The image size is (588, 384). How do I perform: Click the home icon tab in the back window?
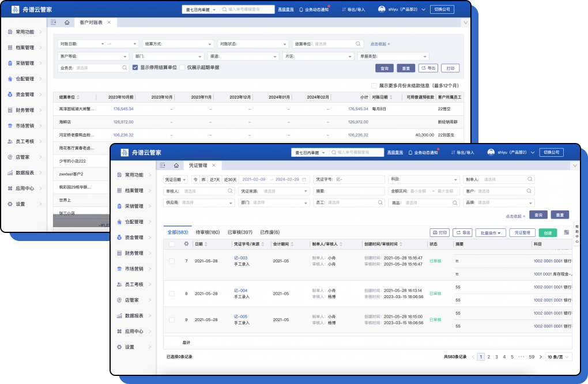pos(67,22)
